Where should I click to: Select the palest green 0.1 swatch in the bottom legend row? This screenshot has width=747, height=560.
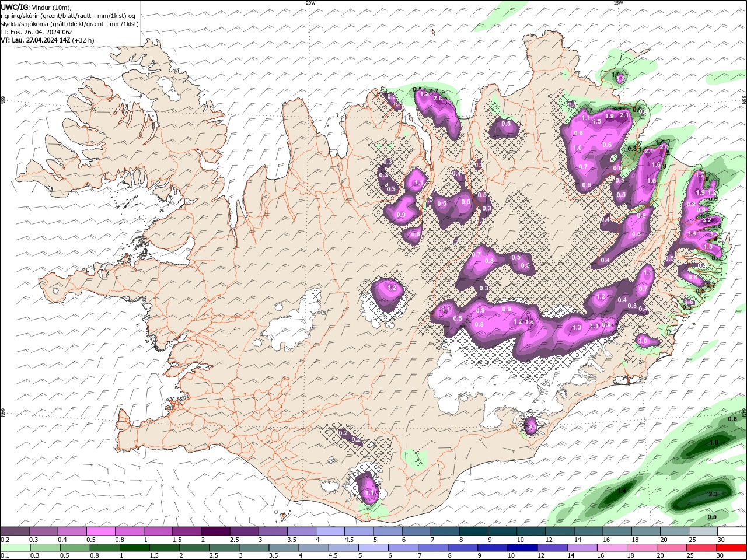coord(15,548)
